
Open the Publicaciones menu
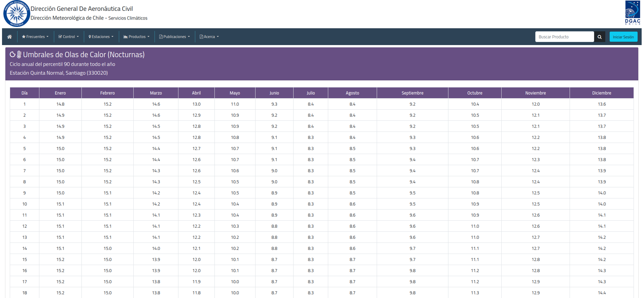[x=175, y=37]
